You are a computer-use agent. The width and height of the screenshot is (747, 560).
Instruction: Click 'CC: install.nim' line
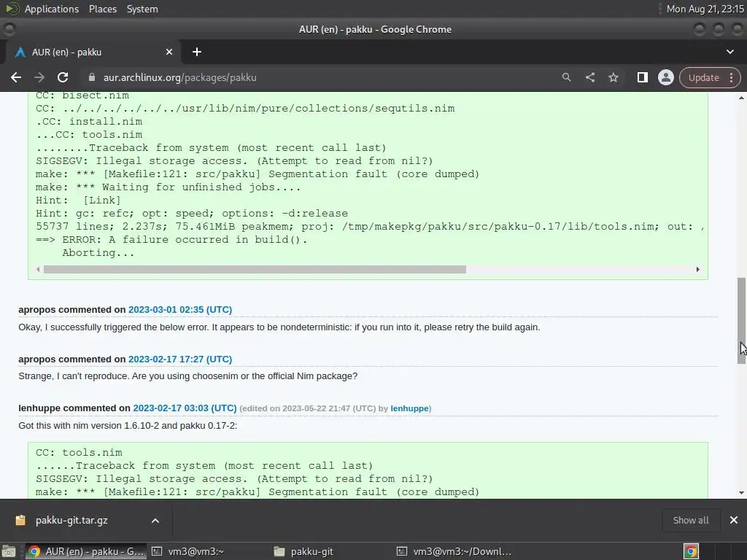tap(89, 122)
